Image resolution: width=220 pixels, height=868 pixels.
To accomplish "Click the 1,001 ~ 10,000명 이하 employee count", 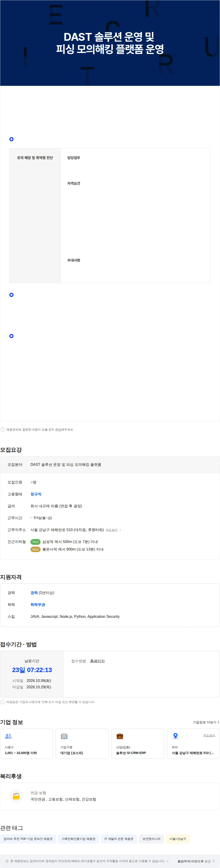I will 21,753.
